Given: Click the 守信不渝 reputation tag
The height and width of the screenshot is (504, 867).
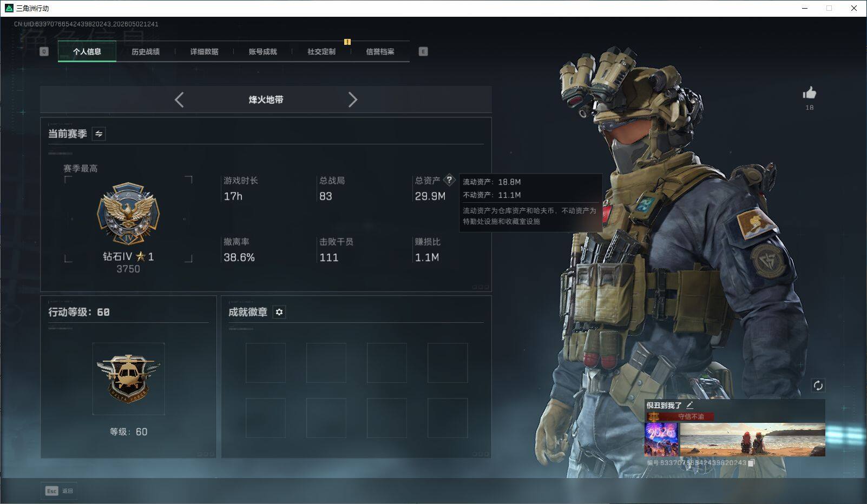Looking at the screenshot, I should tap(680, 416).
